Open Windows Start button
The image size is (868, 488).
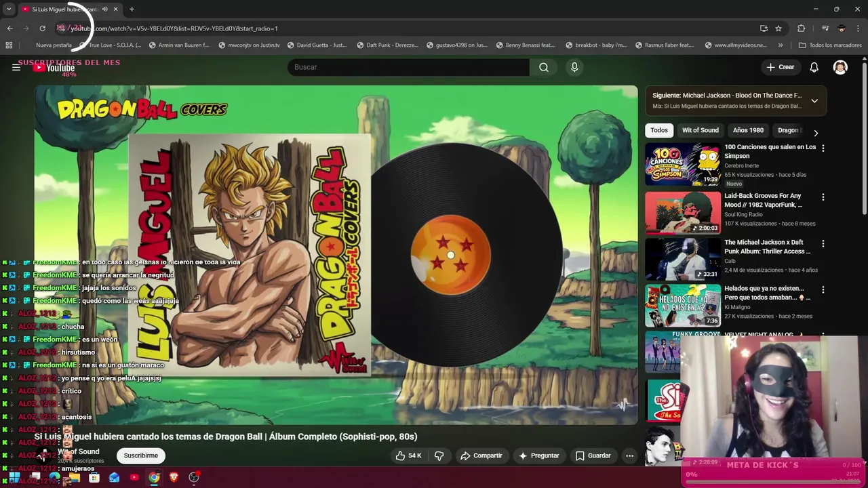14,477
